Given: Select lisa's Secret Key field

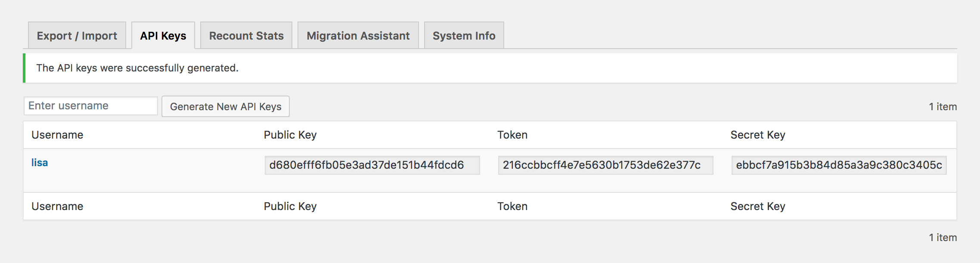Looking at the screenshot, I should (839, 165).
